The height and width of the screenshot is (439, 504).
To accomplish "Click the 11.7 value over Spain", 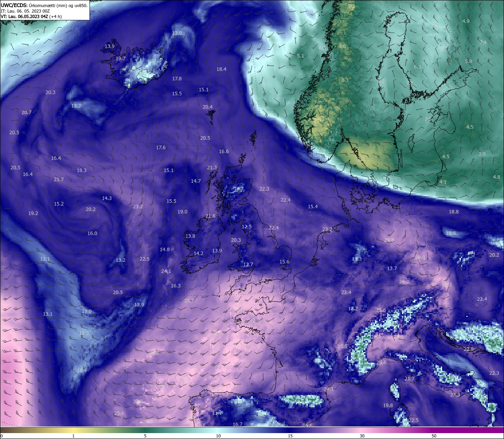I will [217, 413].
